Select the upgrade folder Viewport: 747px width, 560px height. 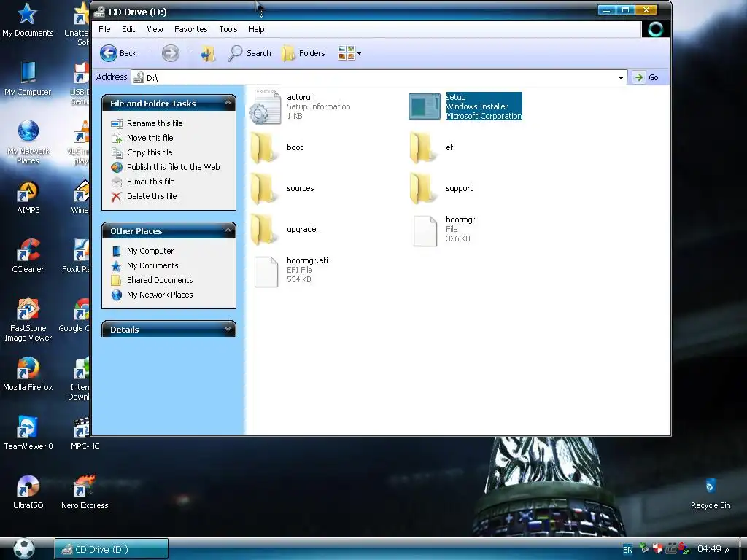pos(283,230)
